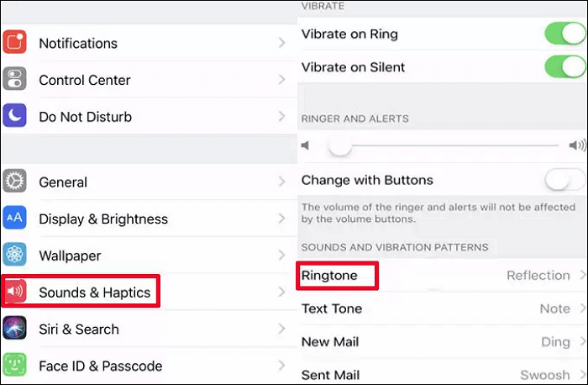
Task: Disable the Vibrate on Silent switch
Action: click(564, 67)
